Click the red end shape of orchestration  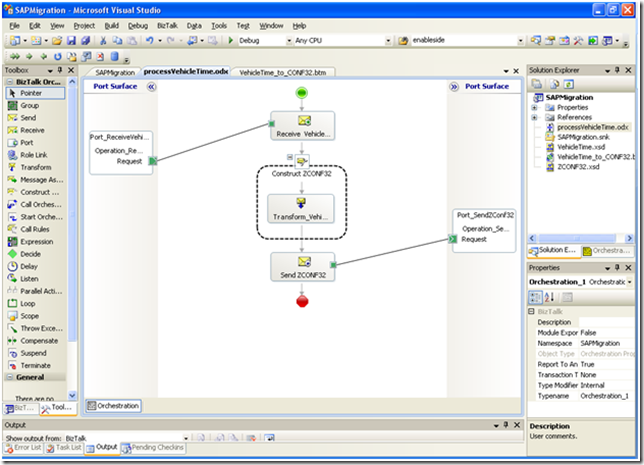pyautogui.click(x=302, y=300)
